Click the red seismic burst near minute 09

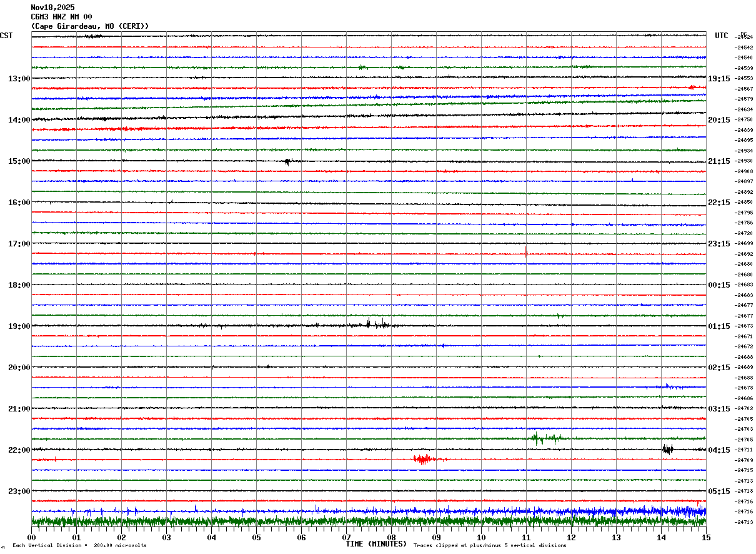coord(424,460)
